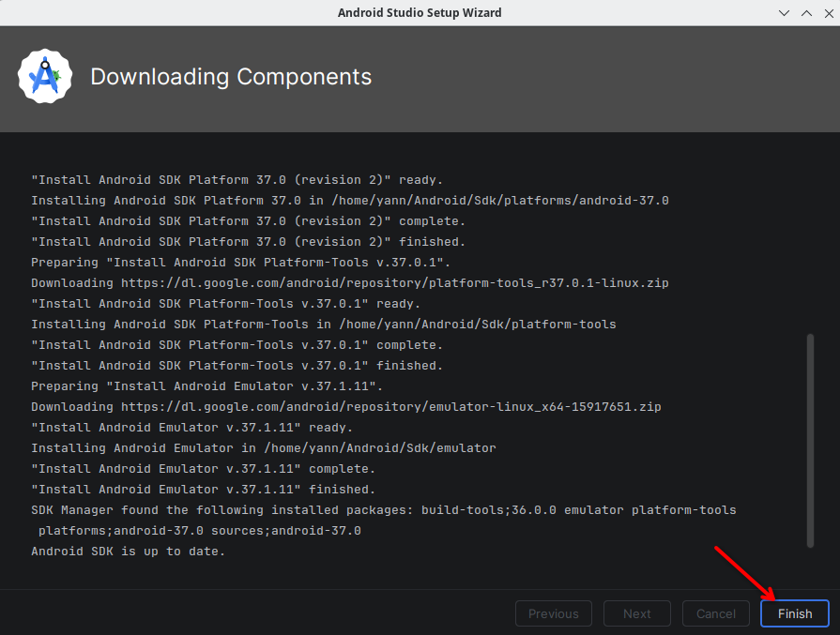
Task: Click 'Installing Android SDK Platform-Tools in' line
Action: 324,324
